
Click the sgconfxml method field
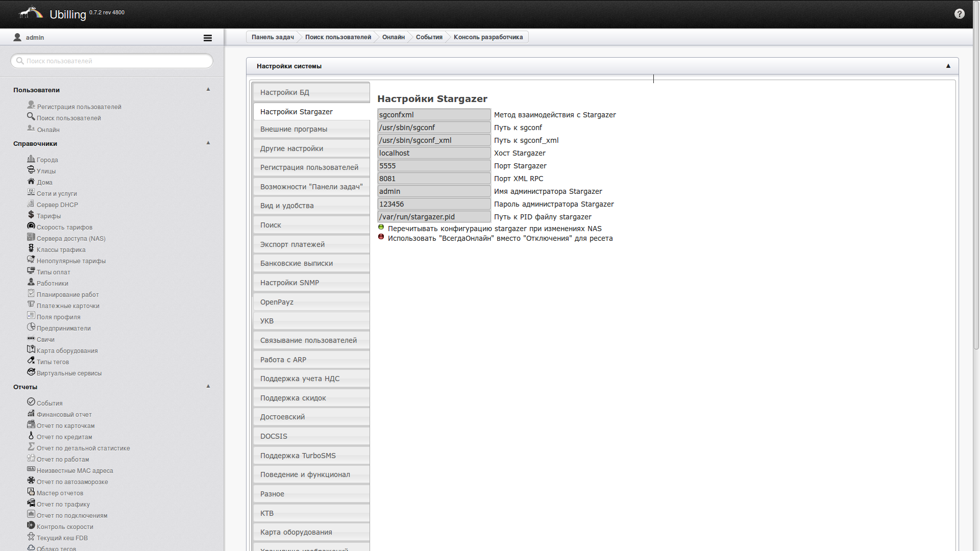point(434,115)
